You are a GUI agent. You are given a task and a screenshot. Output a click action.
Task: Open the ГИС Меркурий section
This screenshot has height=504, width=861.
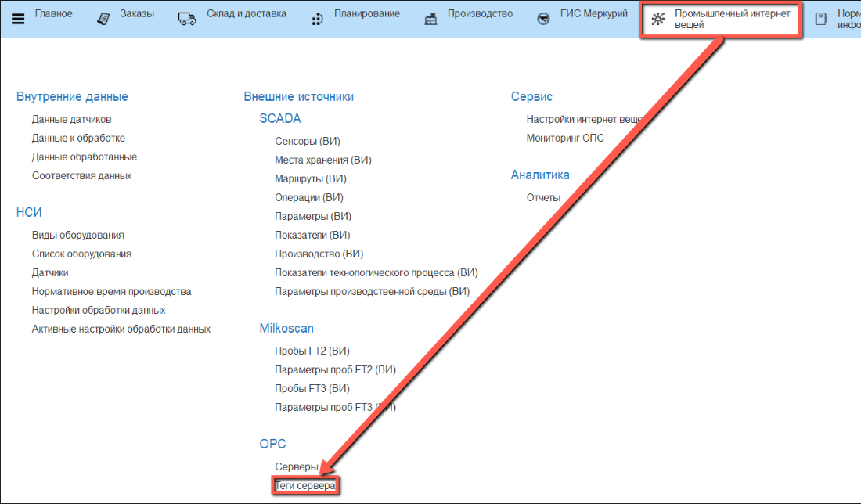593,14
